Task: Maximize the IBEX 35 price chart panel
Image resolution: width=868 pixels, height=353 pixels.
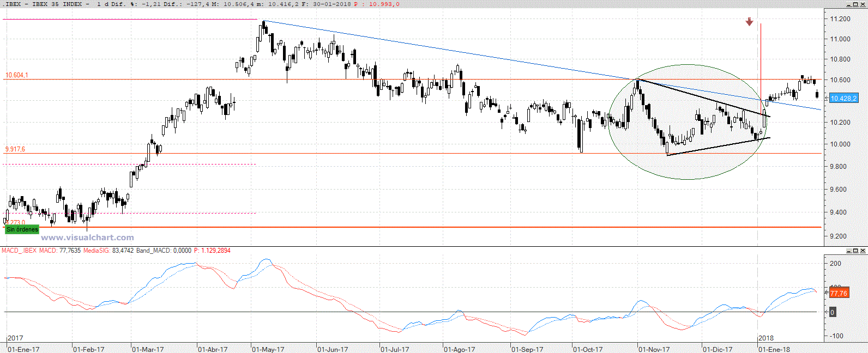Action: (856, 4)
